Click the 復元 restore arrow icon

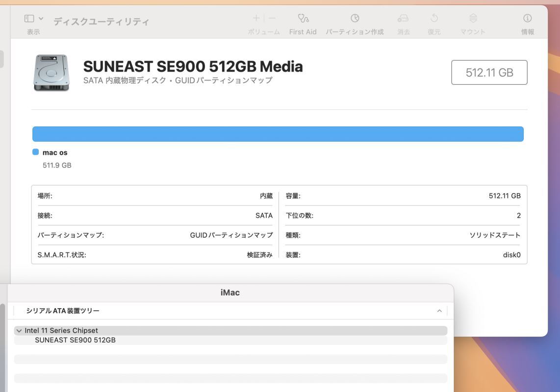(434, 19)
